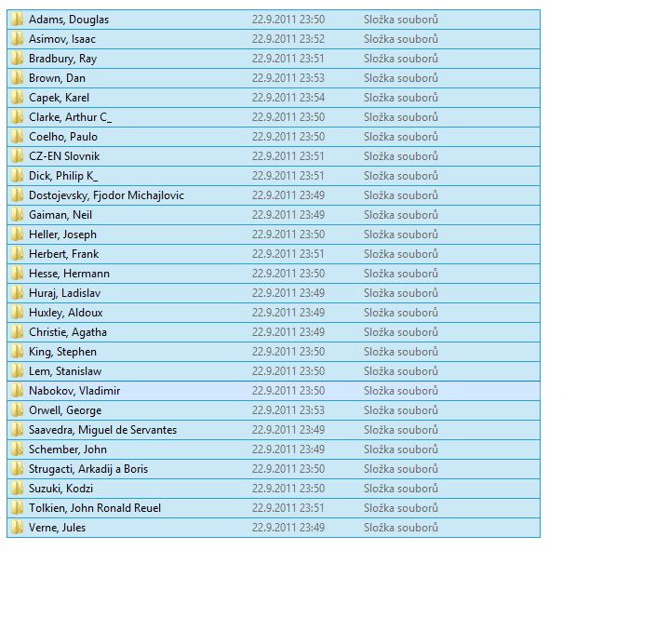Select the Brown, Dan folder entry
669x644 pixels.
pos(57,78)
